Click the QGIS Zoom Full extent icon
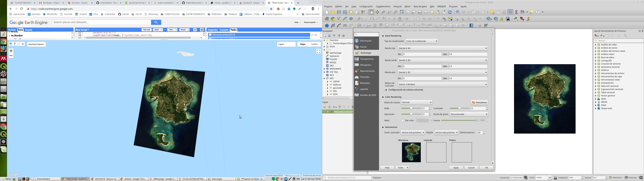The width and height of the screenshot is (644, 181). point(401,12)
